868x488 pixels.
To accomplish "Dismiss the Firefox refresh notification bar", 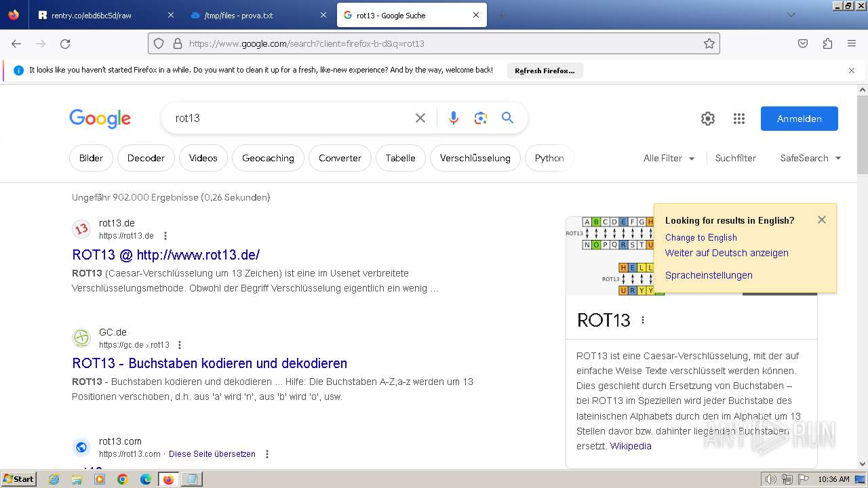I will pos(852,70).
